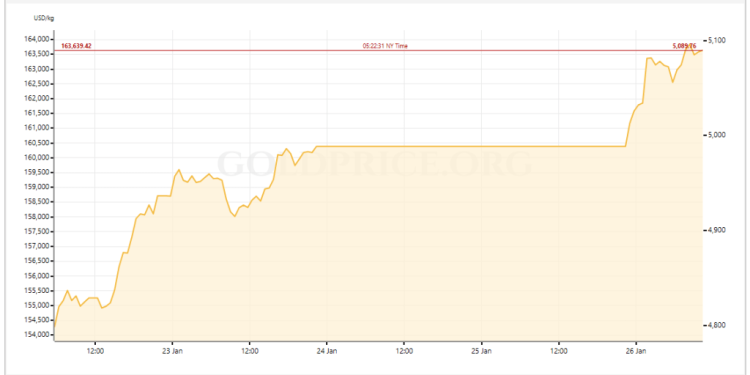Select the 24 Jan date label
This screenshot has width=750, height=375.
(327, 351)
